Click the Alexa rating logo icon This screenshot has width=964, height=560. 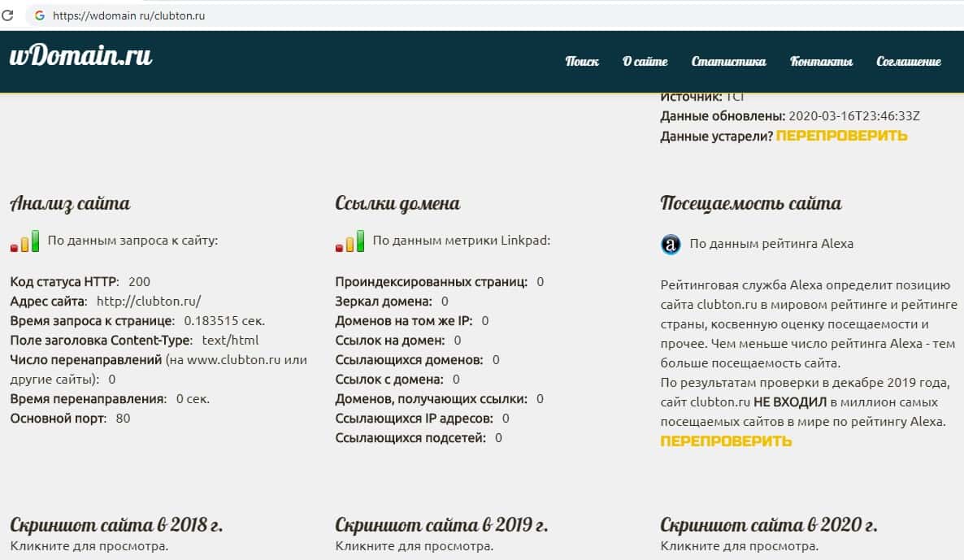(671, 244)
